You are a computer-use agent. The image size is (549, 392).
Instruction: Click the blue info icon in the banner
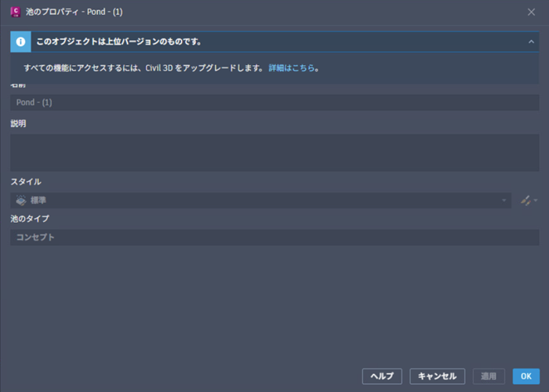click(20, 41)
